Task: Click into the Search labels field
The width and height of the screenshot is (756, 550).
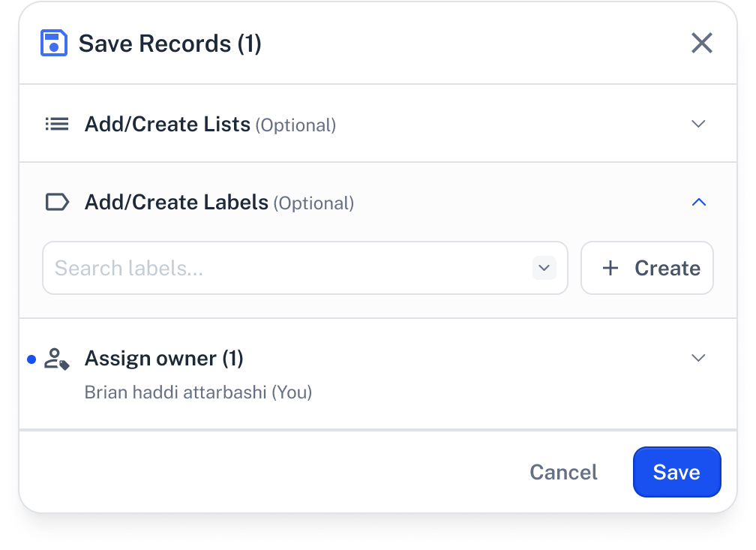Action: click(304, 268)
